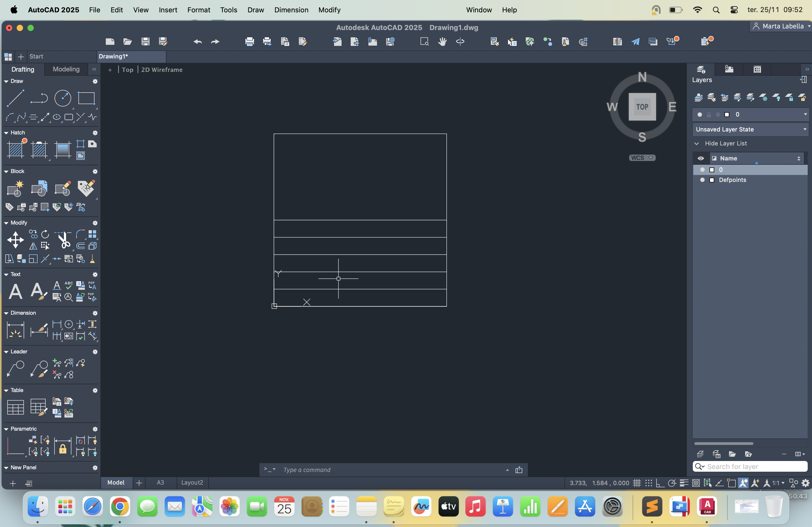The image size is (812, 527).
Task: Click the Pan hand icon in toolbar
Action: click(442, 42)
